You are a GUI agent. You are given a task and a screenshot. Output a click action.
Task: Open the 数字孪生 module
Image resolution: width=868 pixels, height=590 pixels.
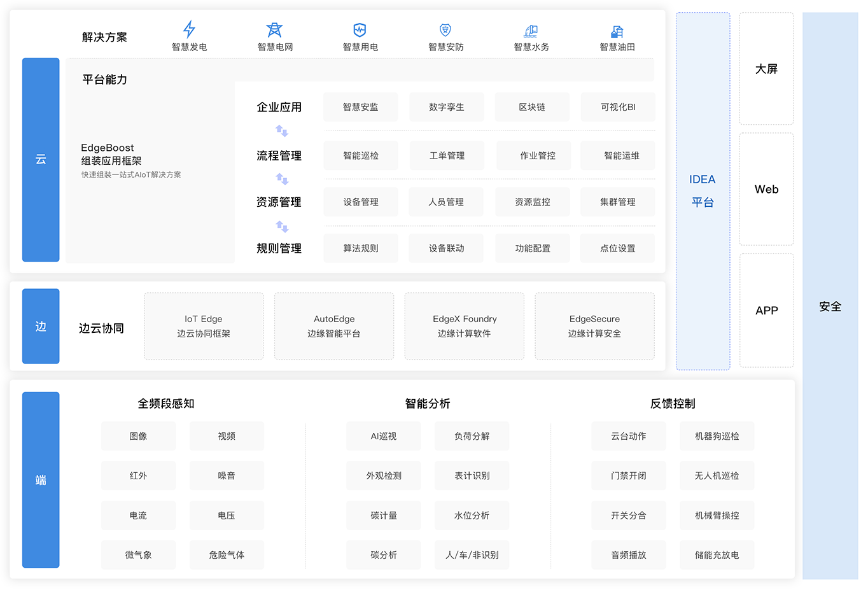click(446, 107)
